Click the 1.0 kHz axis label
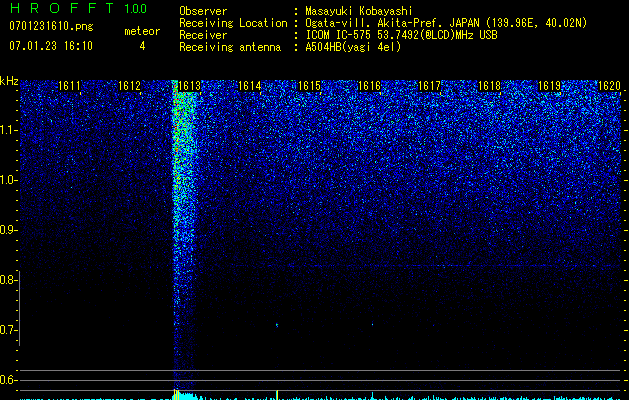Image resolution: width=629 pixels, height=400 pixels. click(7, 180)
